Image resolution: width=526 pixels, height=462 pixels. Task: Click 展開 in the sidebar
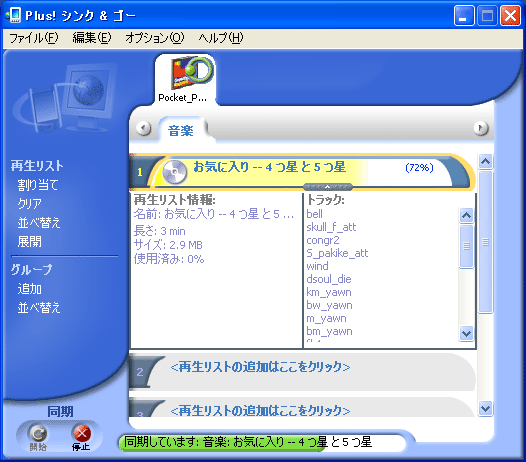(x=30, y=242)
